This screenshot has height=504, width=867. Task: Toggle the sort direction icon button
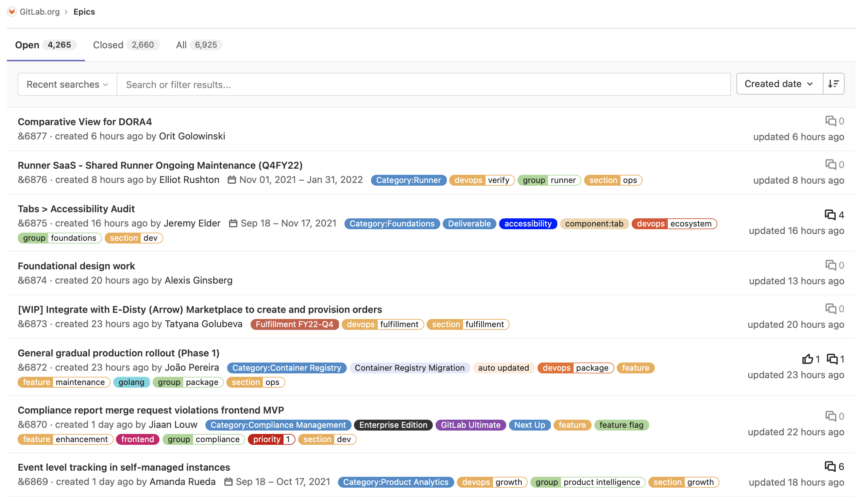[833, 84]
